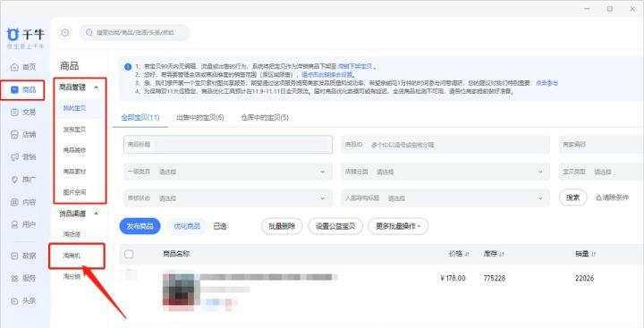Open the 一级类目 category dropdown
This screenshot has width=644, height=328.
click(228, 172)
